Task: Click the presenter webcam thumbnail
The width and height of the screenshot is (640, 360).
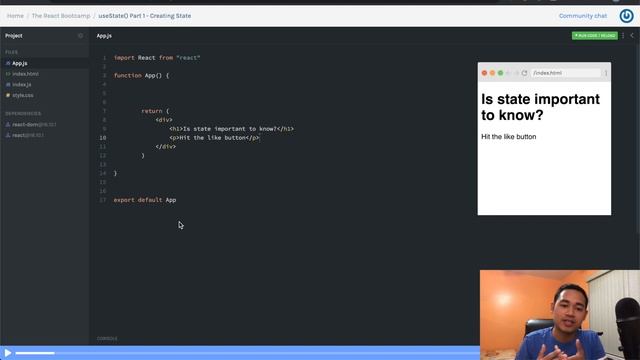Action: pyautogui.click(x=560, y=315)
